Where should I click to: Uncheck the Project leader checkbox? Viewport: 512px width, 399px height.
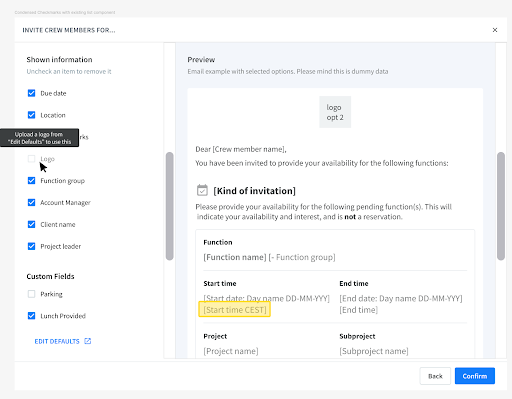pos(31,246)
